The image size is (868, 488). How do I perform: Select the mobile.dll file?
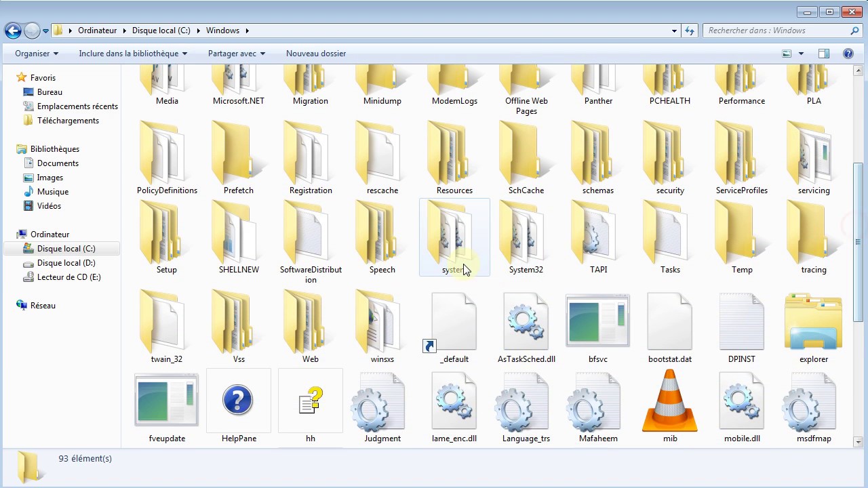[x=741, y=407]
